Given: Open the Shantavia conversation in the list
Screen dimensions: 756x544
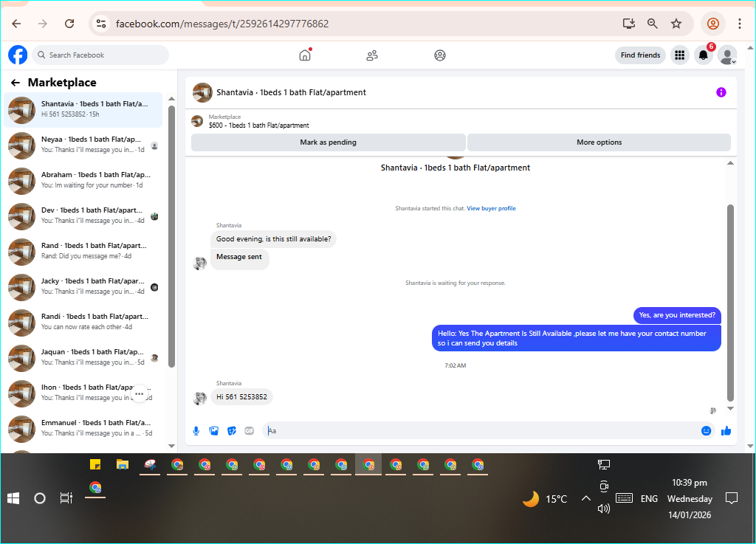Looking at the screenshot, I should (x=84, y=110).
